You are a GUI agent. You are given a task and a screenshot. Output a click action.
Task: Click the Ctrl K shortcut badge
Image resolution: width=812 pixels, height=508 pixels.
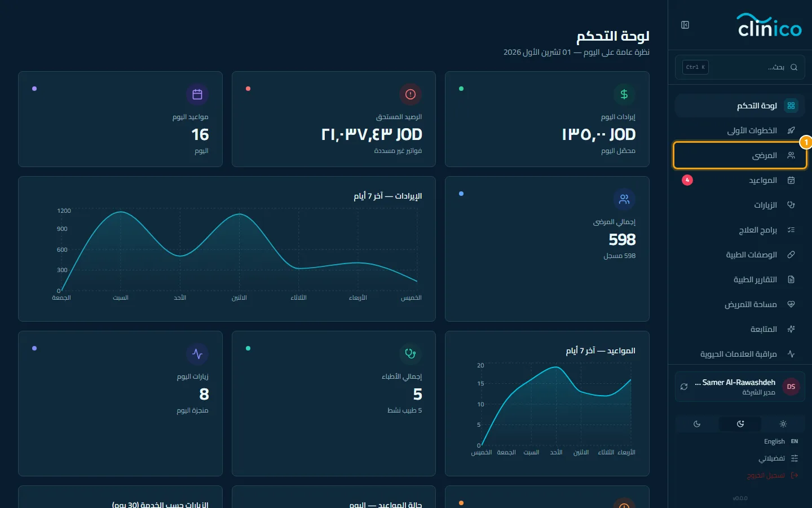[695, 67]
